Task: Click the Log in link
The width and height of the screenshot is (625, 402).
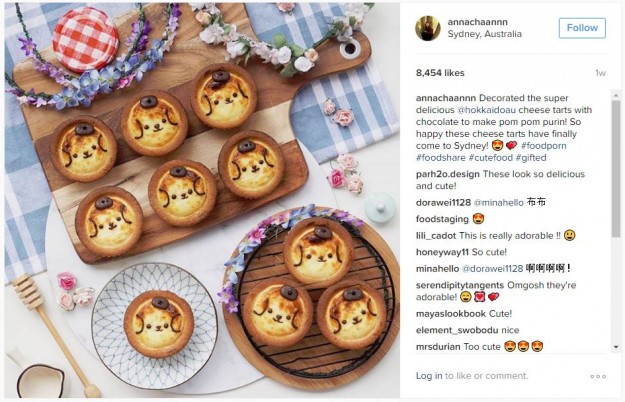Action: 429,376
